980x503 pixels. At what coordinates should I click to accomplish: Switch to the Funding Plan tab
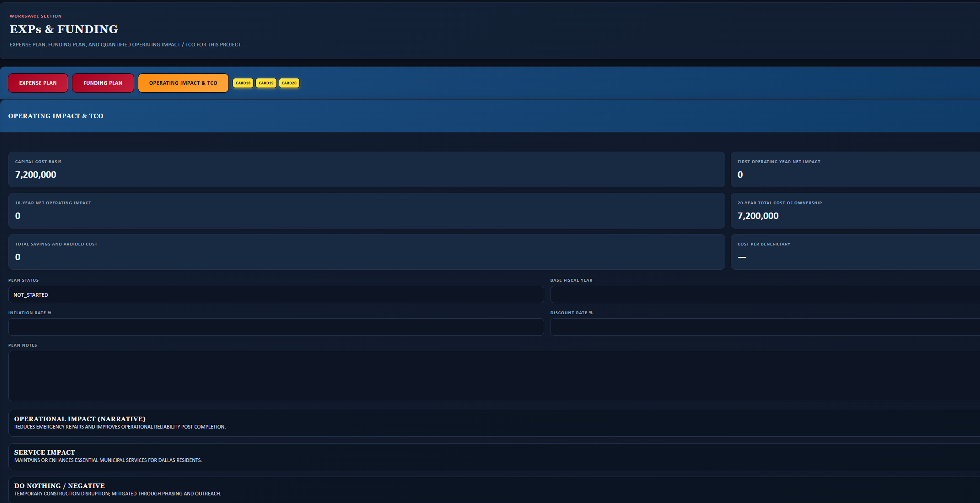(x=103, y=83)
